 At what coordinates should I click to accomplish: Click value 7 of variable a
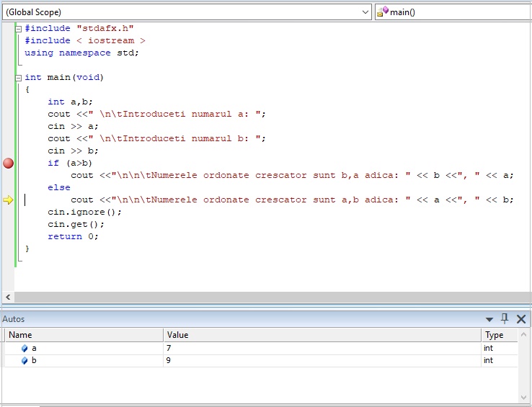point(169,348)
